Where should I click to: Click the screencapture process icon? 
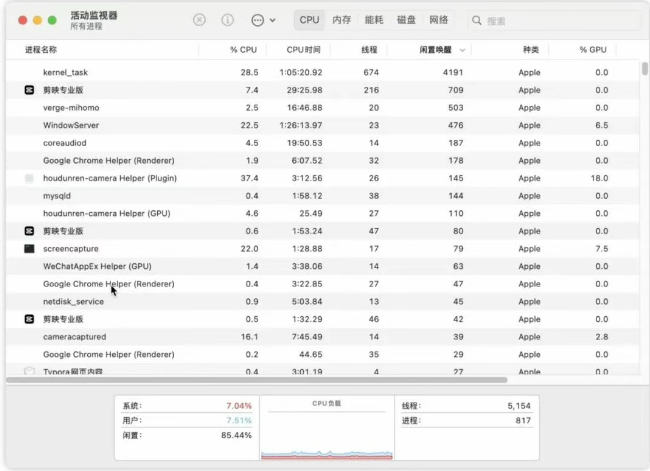tap(29, 248)
